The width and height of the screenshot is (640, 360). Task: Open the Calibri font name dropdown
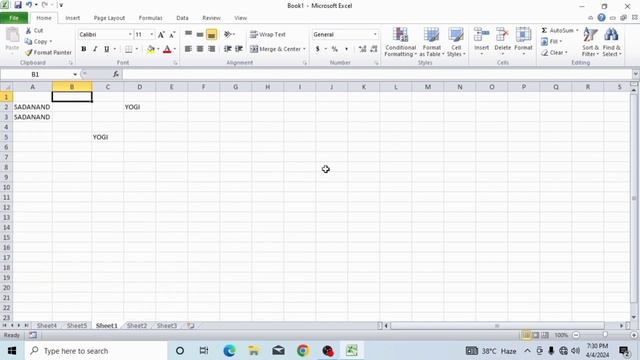[x=130, y=35]
